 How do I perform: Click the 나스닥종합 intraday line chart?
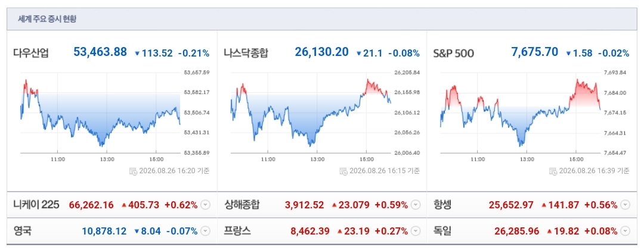coord(311,112)
